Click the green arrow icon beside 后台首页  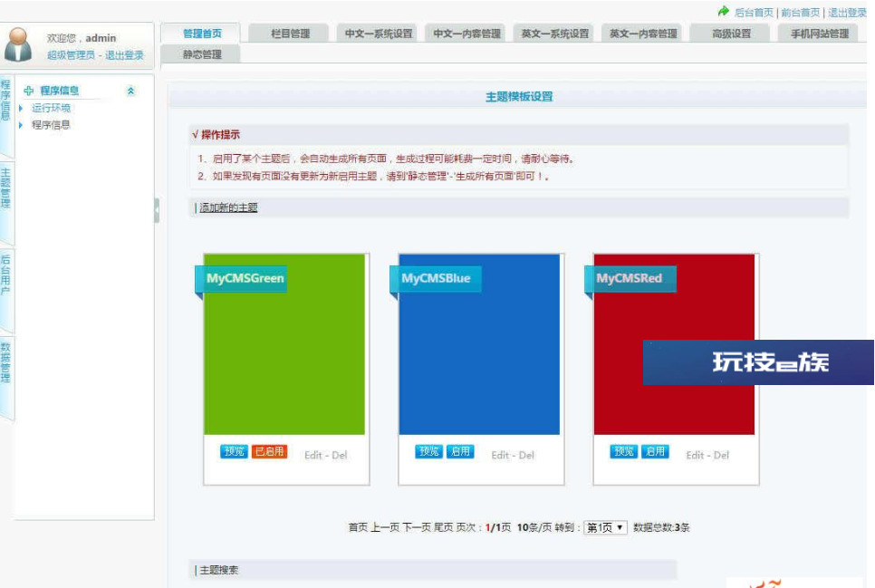click(x=723, y=12)
